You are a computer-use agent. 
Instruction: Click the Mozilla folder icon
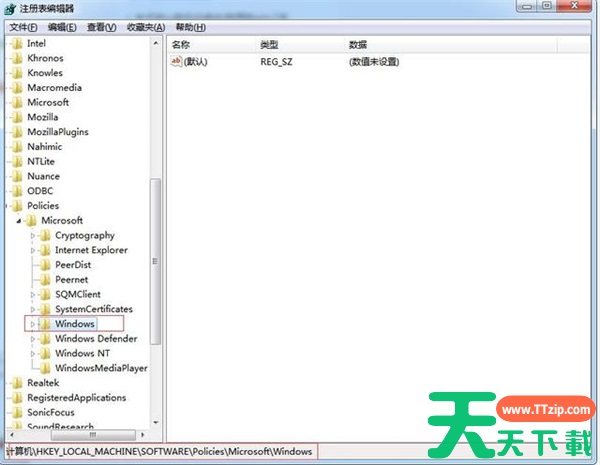[x=17, y=117]
